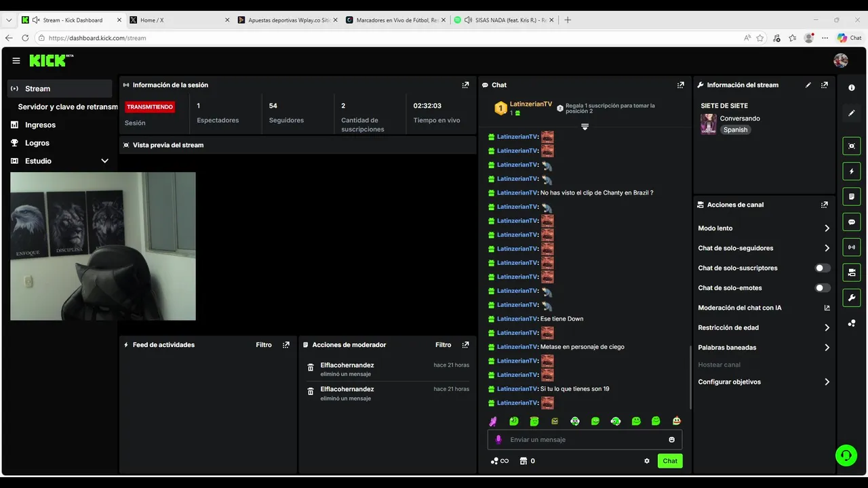The width and height of the screenshot is (868, 488).
Task: Open the hamburger menu next to Kick logo
Action: pyautogui.click(x=16, y=60)
